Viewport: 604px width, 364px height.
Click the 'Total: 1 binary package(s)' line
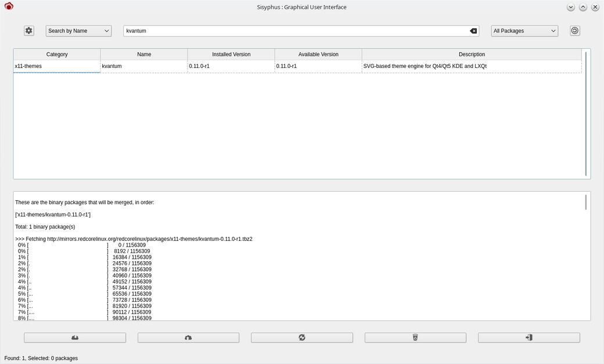coord(45,227)
